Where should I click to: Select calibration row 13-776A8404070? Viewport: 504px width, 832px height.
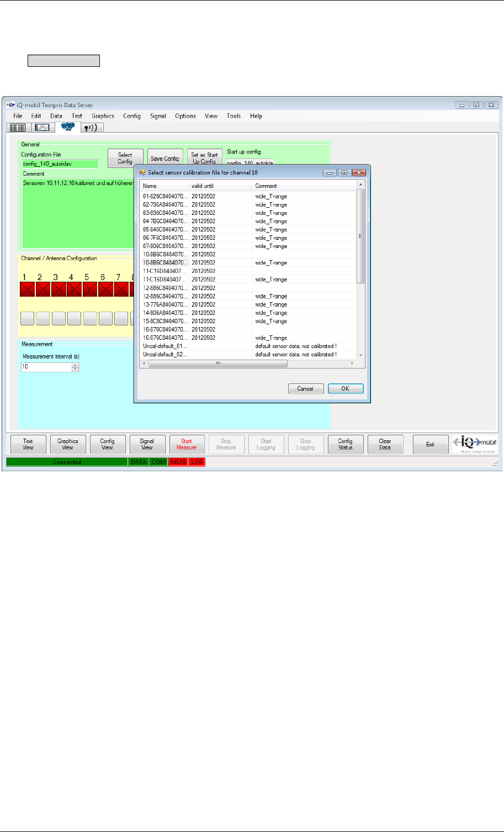pos(248,304)
